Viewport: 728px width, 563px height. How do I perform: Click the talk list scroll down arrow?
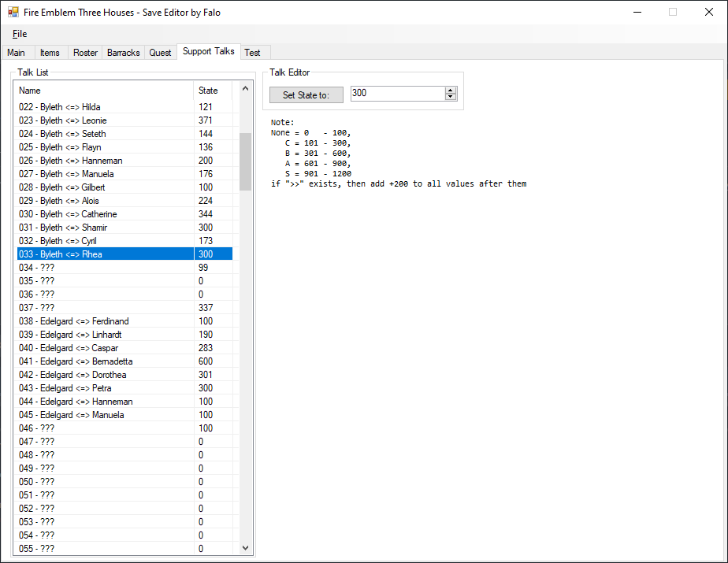pos(245,548)
